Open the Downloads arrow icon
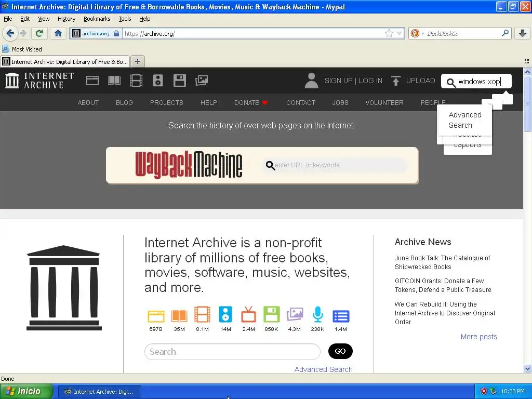The width and height of the screenshot is (532, 399). (x=523, y=33)
